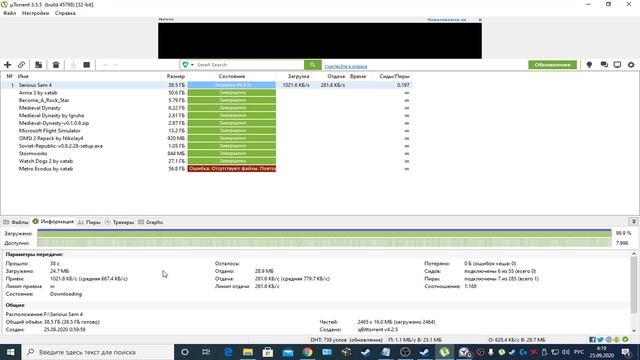Open the search provider shield dropdown
Screen dimensions: 640x360
click(x=188, y=65)
